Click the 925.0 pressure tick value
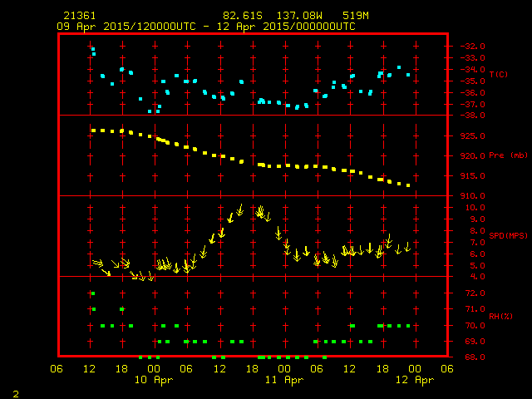The image size is (532, 399). (471, 136)
